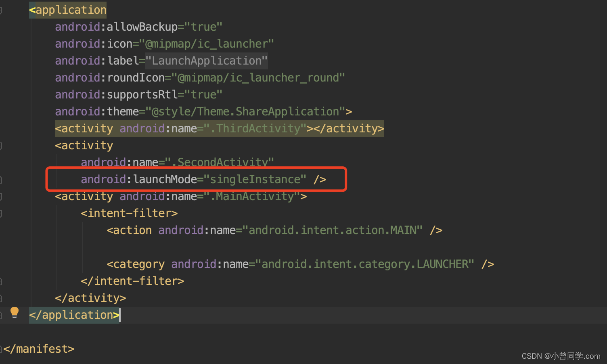The image size is (607, 364).
Task: Click the closing "</manifest>" tag
Action: pos(39,349)
